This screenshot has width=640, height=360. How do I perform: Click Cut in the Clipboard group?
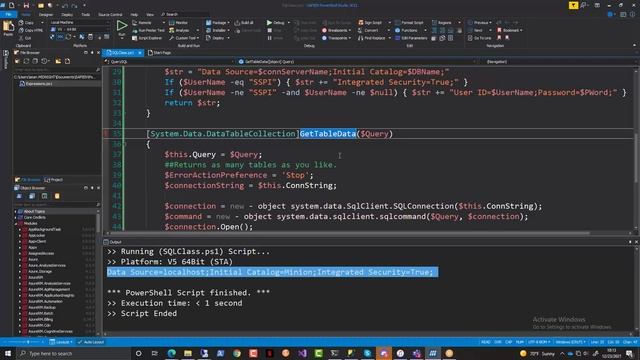[25, 38]
